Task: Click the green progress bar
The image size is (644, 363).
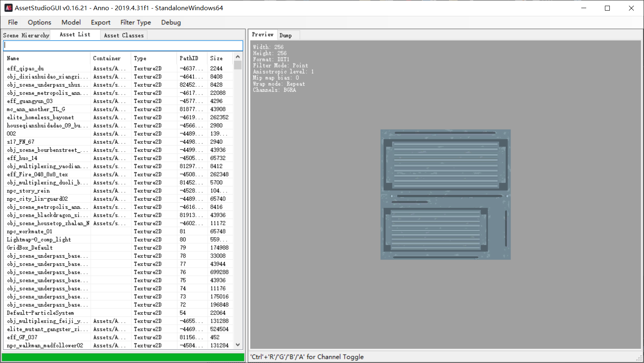Action: (x=123, y=357)
